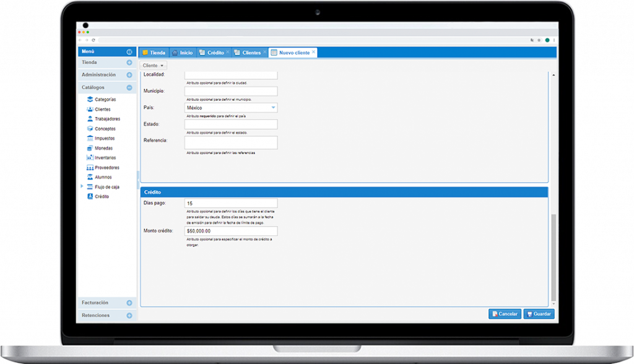This screenshot has width=634, height=364.
Task: Open the Alumnos catalog item
Action: (103, 177)
